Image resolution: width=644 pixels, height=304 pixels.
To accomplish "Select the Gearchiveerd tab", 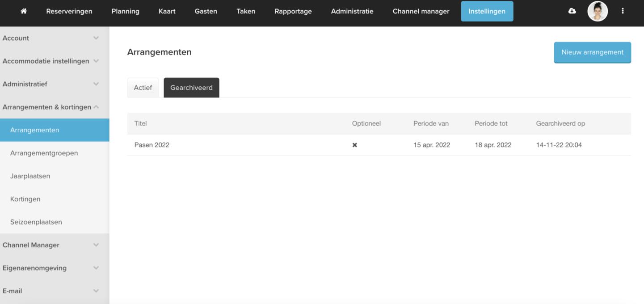I will coord(191,88).
